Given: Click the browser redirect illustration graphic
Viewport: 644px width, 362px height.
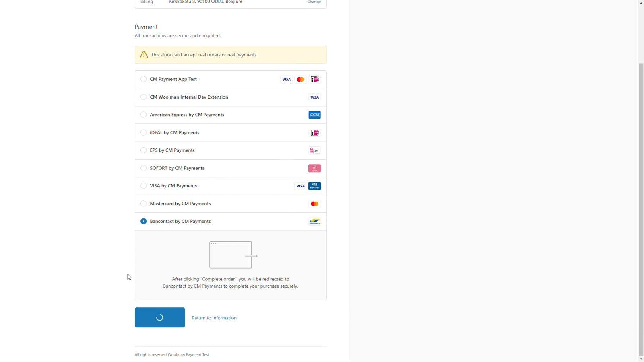Looking at the screenshot, I should pos(230,255).
